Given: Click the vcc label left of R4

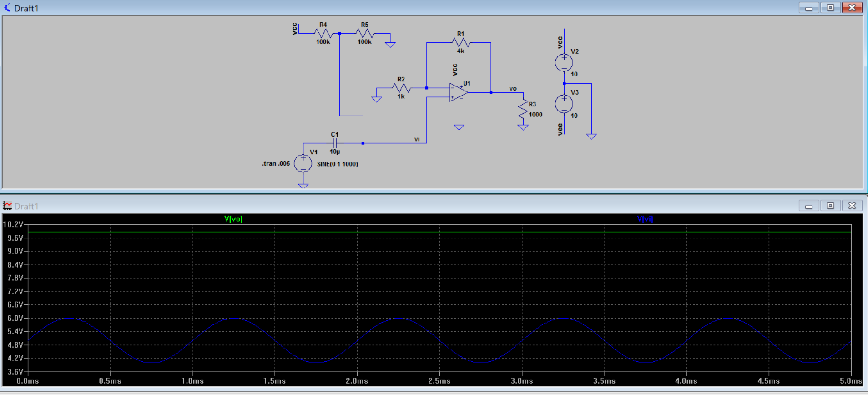Looking at the screenshot, I should point(295,29).
